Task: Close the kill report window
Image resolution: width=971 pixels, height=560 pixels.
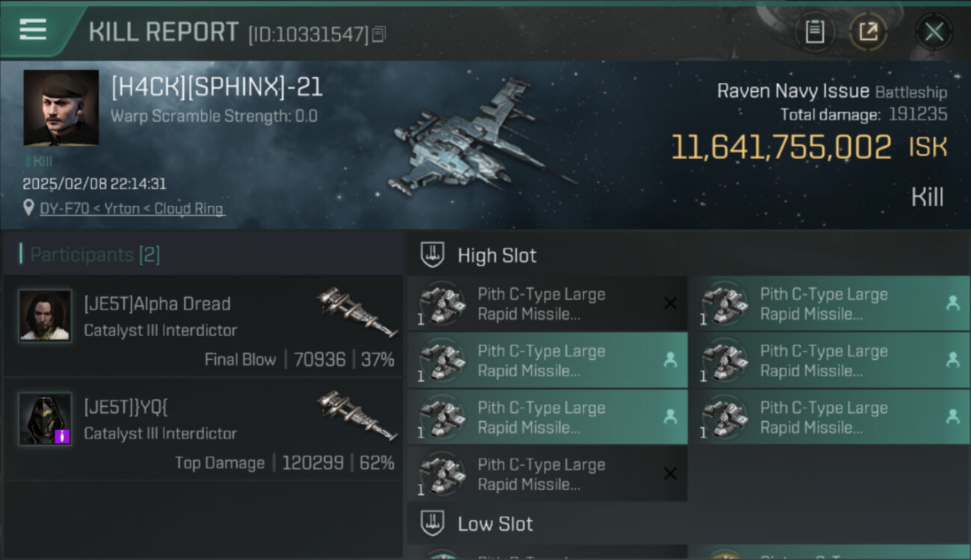Action: [x=934, y=32]
